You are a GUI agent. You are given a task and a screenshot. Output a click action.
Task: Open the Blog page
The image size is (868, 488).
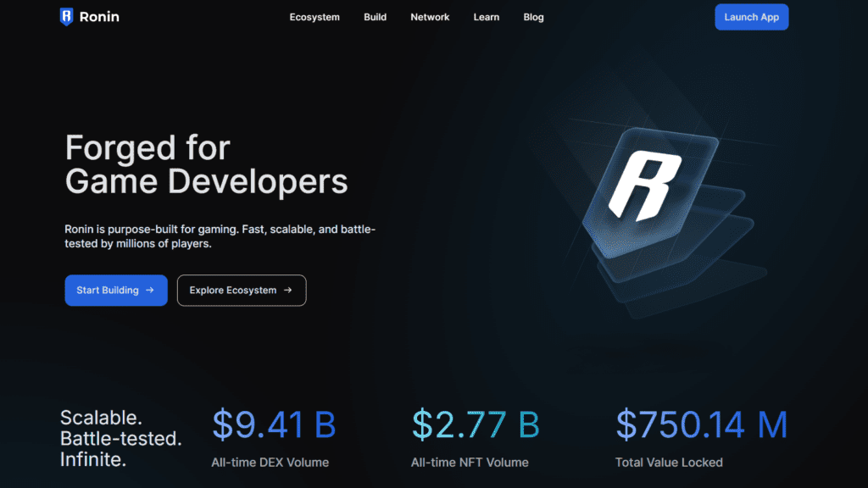pyautogui.click(x=533, y=17)
